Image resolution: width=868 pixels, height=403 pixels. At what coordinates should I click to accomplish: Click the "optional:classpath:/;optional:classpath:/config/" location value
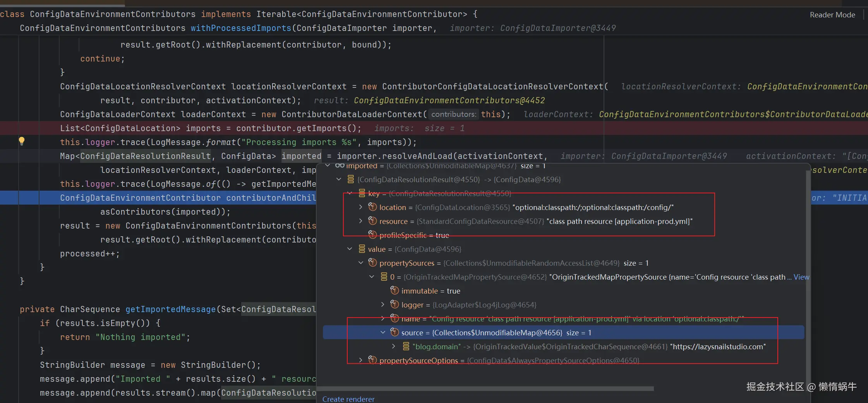pos(593,207)
